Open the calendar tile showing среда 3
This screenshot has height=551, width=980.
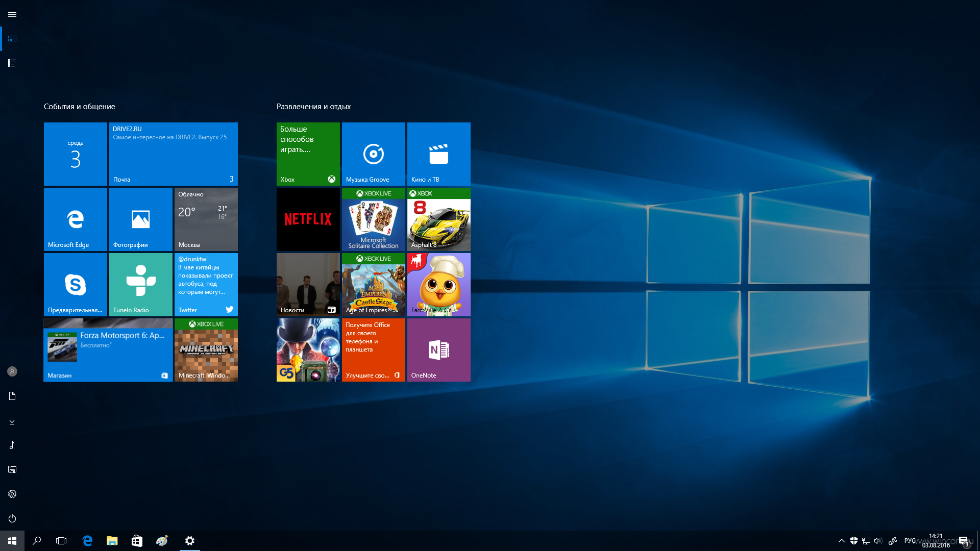(76, 154)
